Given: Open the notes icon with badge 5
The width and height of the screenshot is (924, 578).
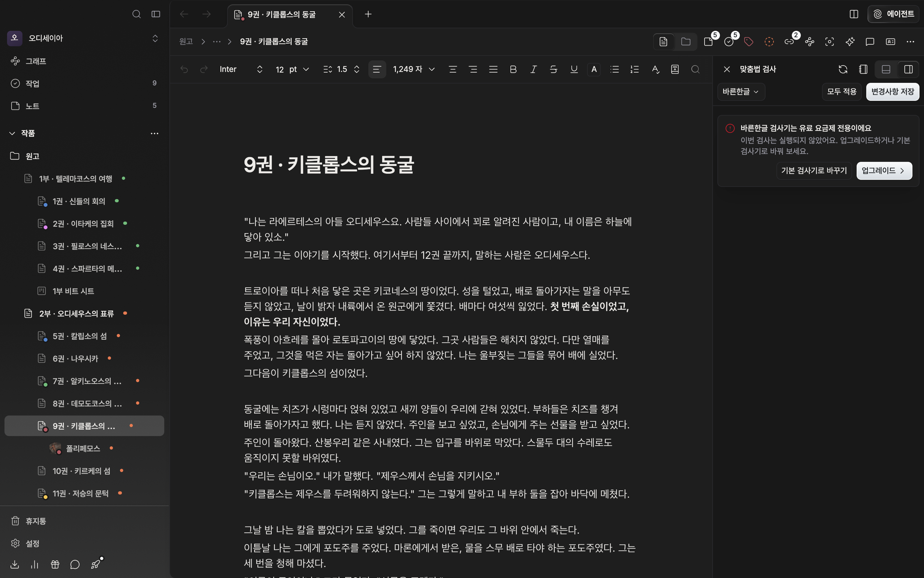Looking at the screenshot, I should click(x=709, y=41).
